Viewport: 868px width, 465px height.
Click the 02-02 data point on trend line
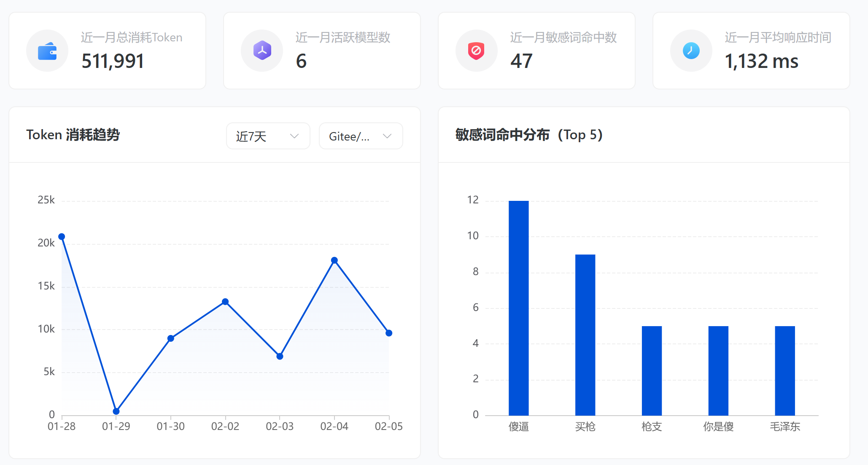coord(225,302)
